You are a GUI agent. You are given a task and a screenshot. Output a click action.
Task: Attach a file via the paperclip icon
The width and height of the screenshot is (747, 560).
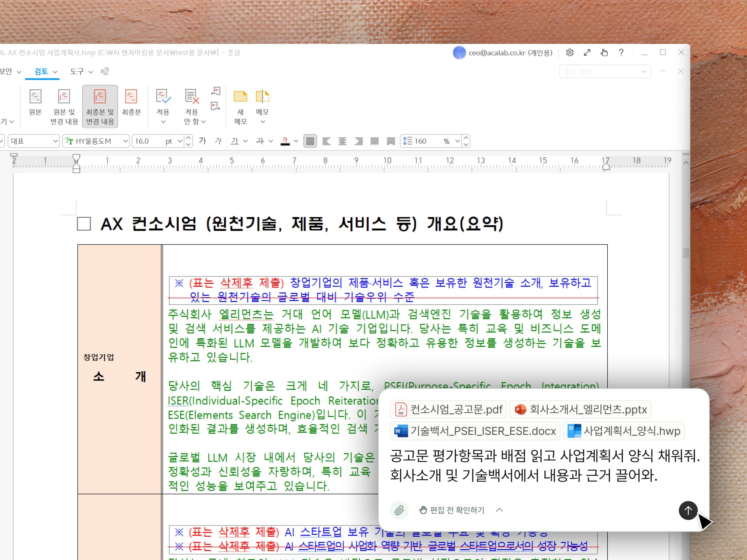pos(399,510)
